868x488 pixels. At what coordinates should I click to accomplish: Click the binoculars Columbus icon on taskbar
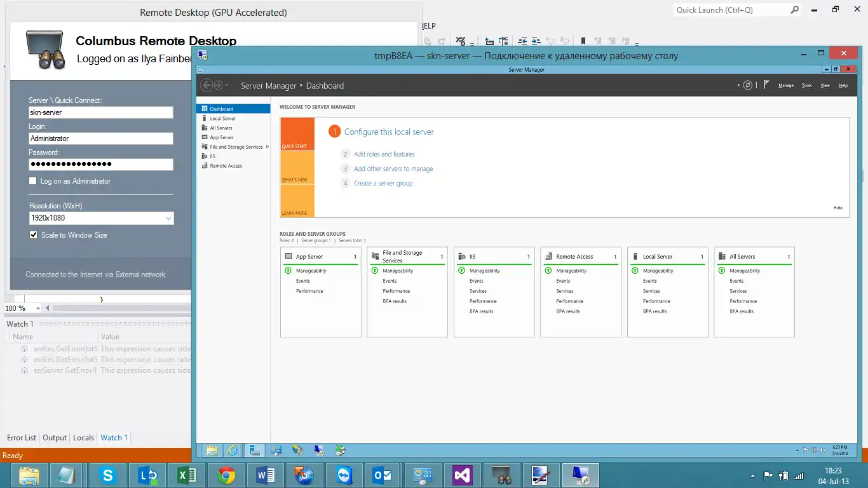click(x=501, y=475)
